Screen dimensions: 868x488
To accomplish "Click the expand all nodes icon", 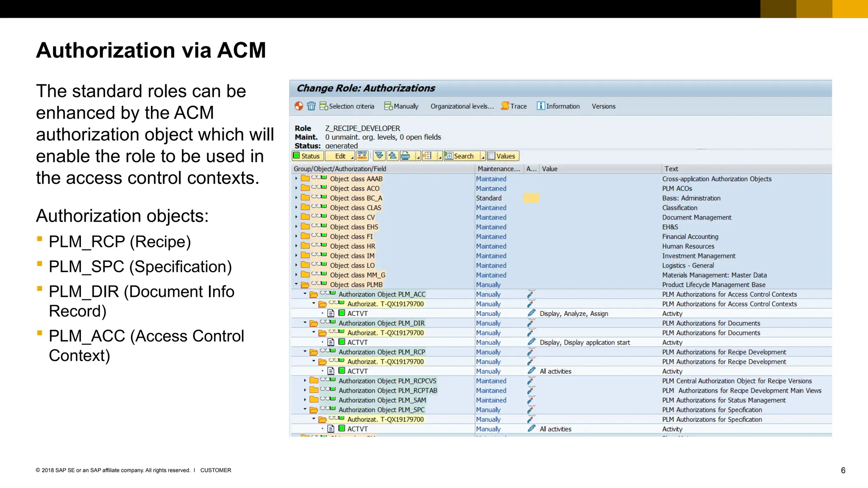I will 379,156.
